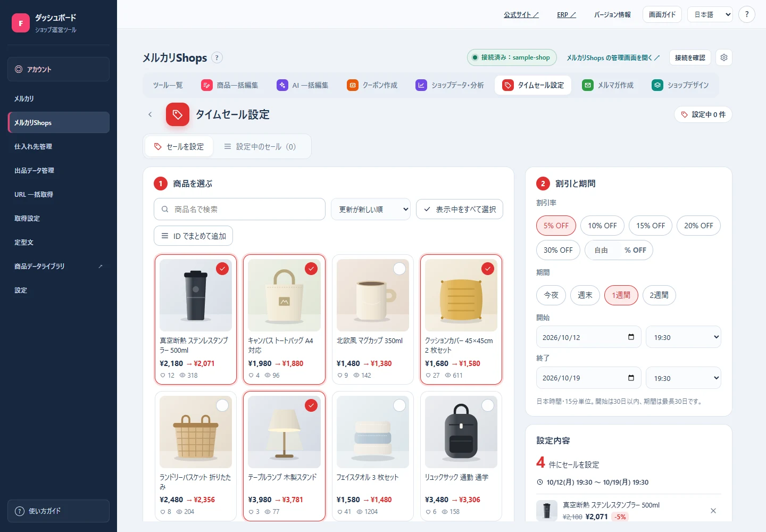Click the help icon beside メルカリShops title

point(217,57)
